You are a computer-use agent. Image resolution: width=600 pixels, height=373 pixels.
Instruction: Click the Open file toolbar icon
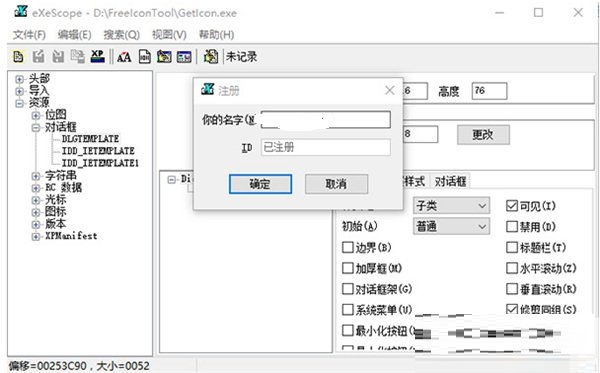[18, 57]
